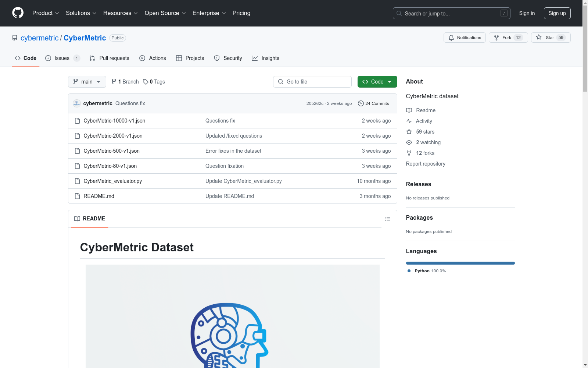Viewport: 588px width, 368px height.
Task: Open the Projects tab
Action: (x=190, y=58)
